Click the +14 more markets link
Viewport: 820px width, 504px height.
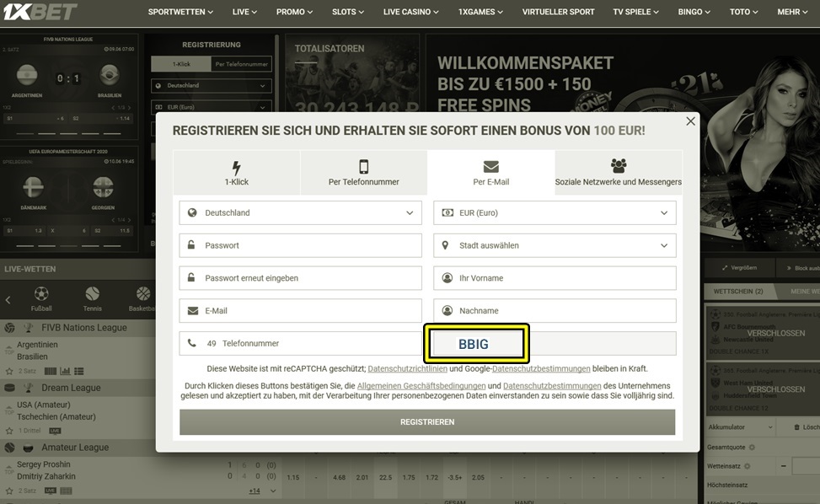255,491
